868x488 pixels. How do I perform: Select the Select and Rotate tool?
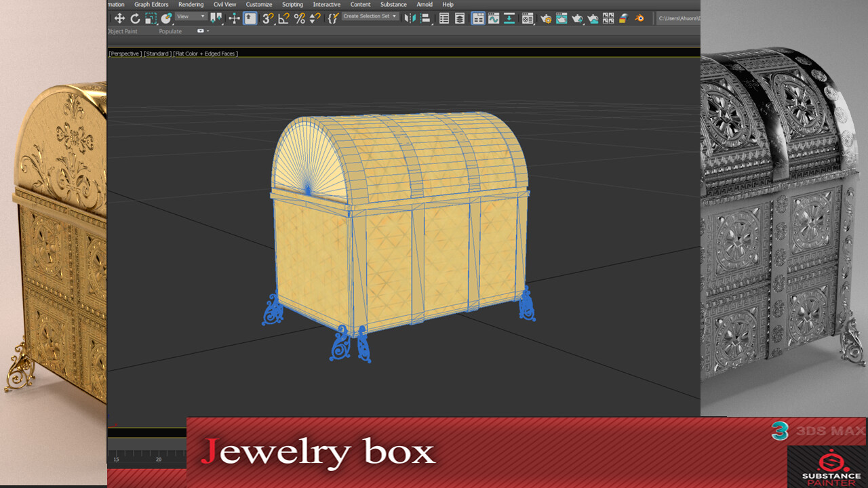135,18
